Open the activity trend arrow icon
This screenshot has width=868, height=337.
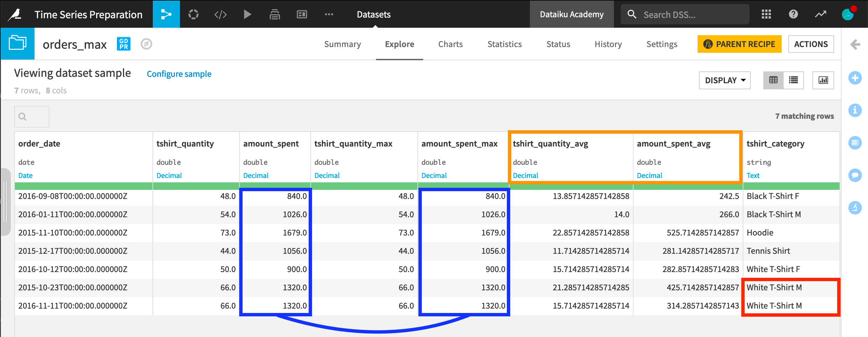click(x=820, y=14)
